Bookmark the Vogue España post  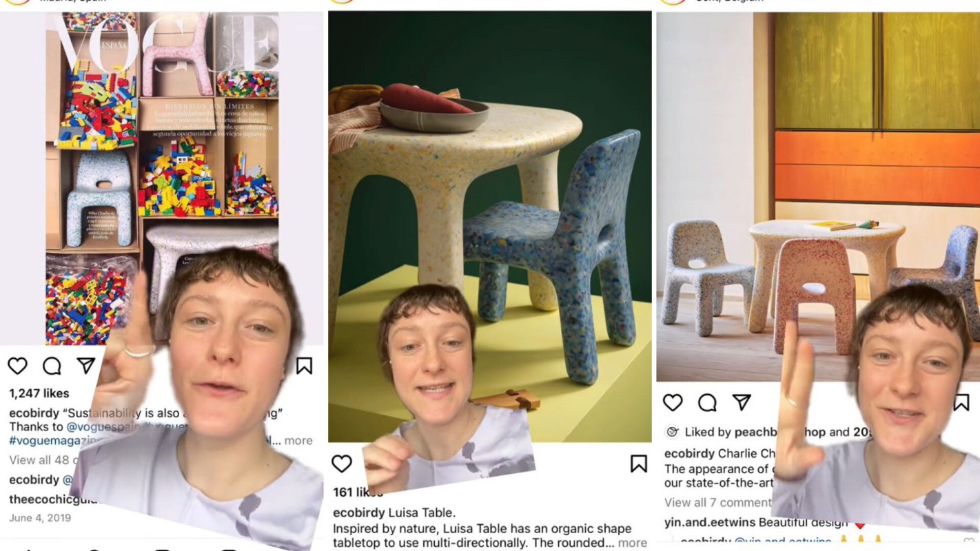tap(304, 365)
